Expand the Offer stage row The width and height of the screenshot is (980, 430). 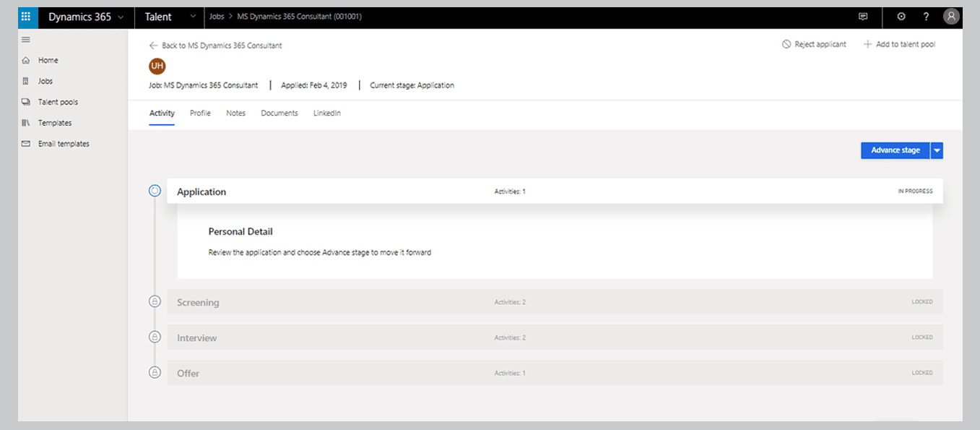click(x=555, y=373)
